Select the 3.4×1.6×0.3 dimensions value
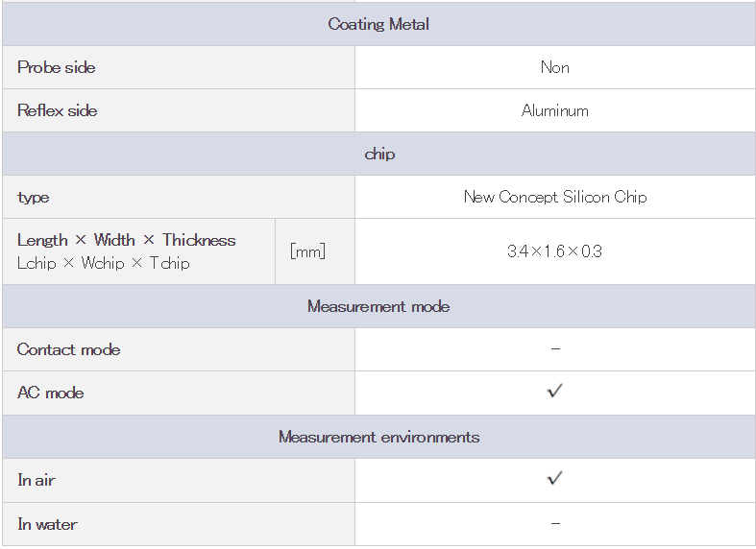Image resolution: width=756 pixels, height=549 pixels. (x=554, y=251)
